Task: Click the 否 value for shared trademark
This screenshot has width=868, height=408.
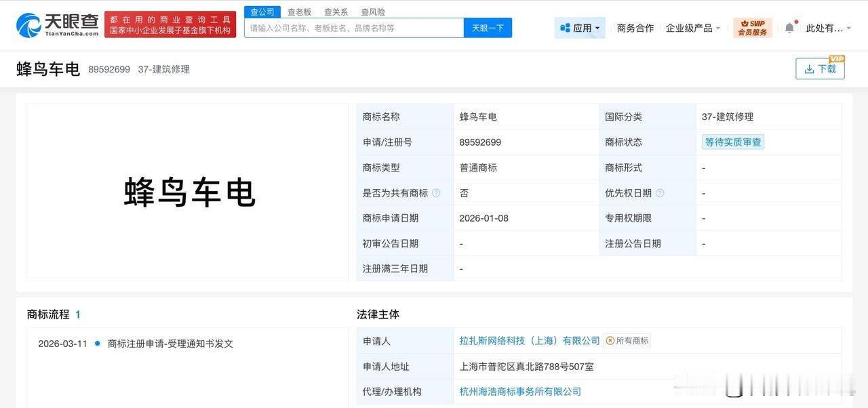Action: (464, 193)
